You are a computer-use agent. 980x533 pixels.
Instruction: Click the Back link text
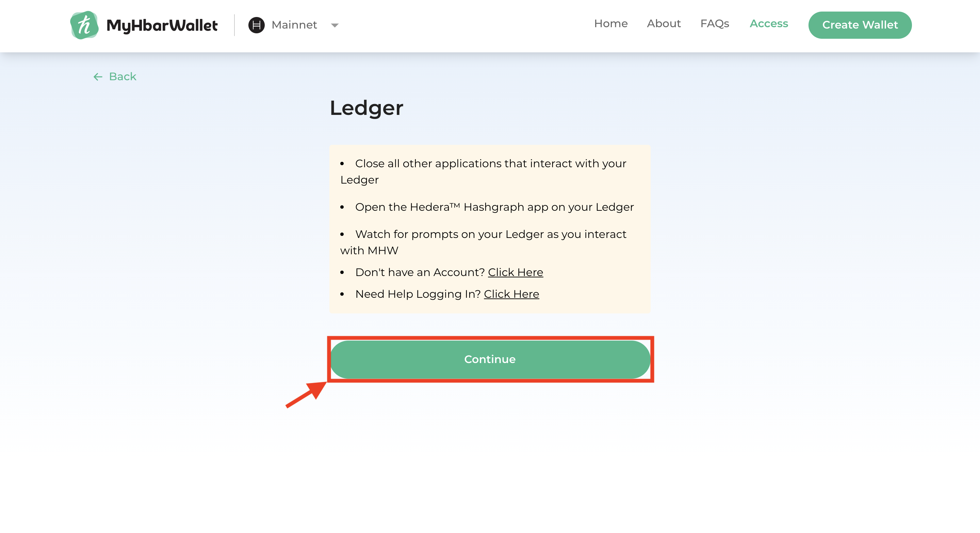point(122,76)
